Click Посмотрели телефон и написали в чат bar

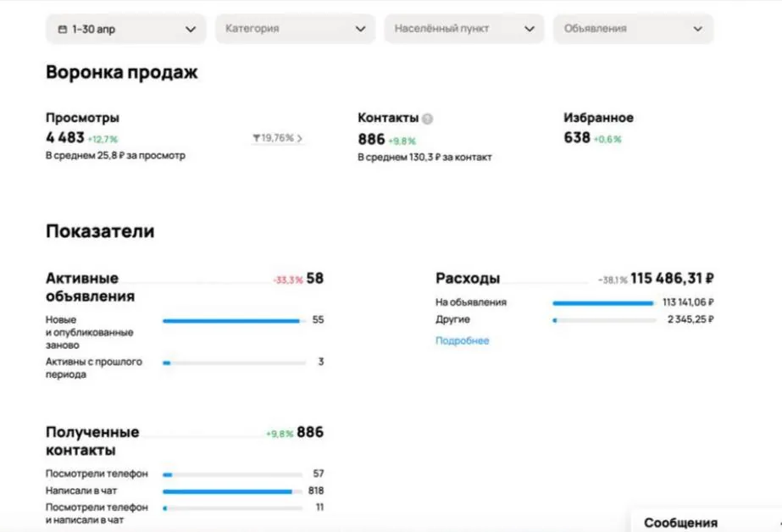(x=232, y=508)
